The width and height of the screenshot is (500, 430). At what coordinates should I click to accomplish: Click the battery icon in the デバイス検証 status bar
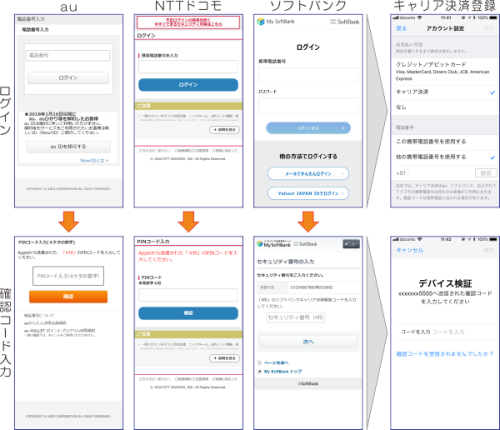[x=494, y=239]
